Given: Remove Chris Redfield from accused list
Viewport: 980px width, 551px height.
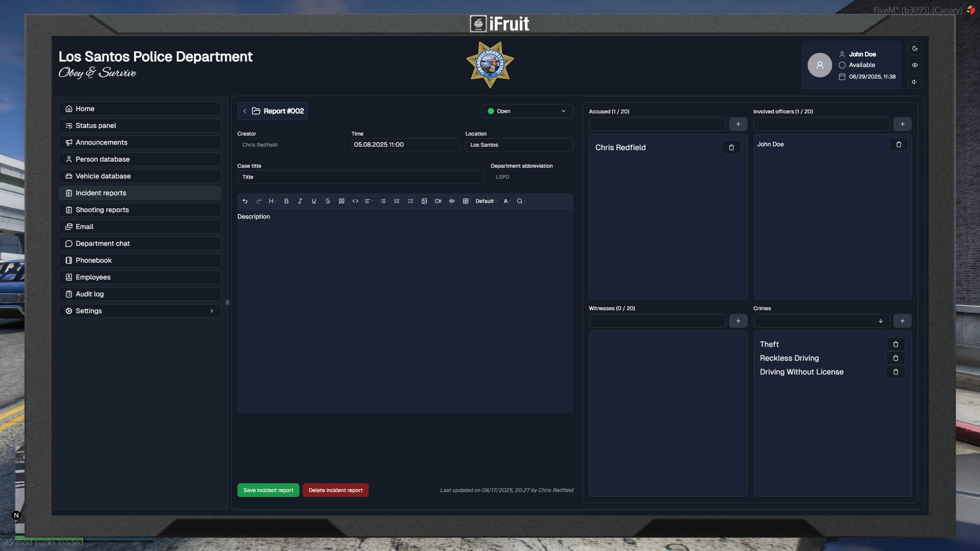Looking at the screenshot, I should click(x=731, y=147).
